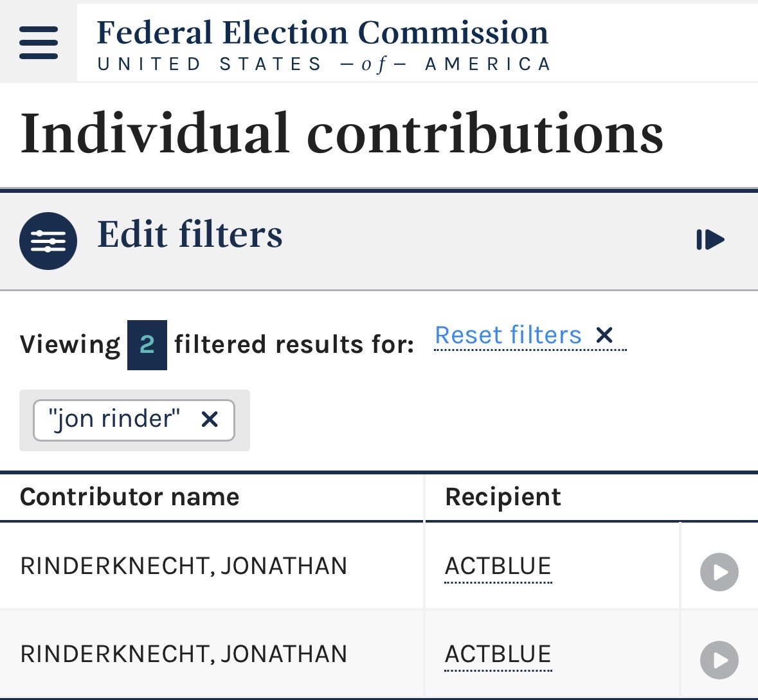Screen dimensions: 758x700
Task: Sort by Contributor name column header
Action: pos(130,497)
